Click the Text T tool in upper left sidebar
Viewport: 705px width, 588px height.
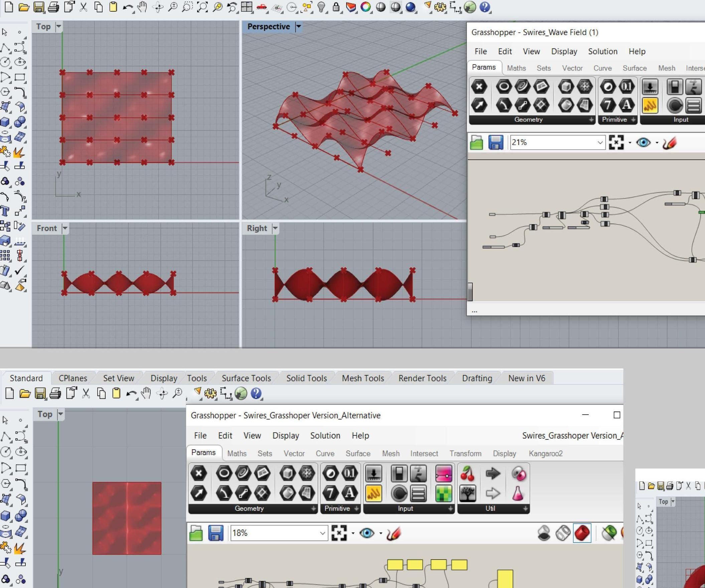5,211
